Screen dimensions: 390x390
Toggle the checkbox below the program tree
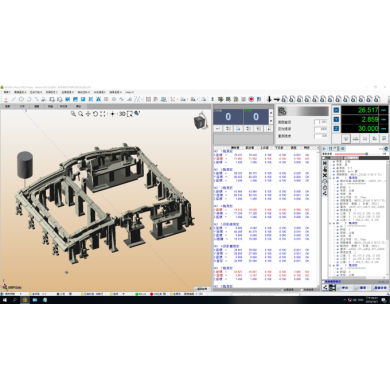323,282
